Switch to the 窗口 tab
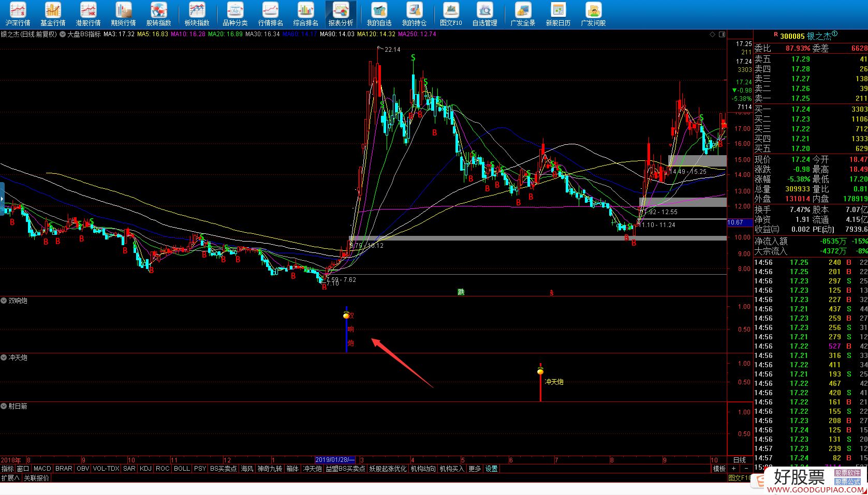This screenshot has width=868, height=495. (23, 469)
